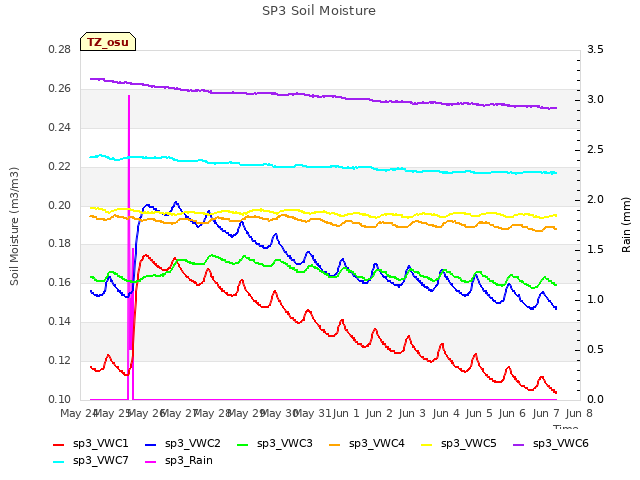Select the sp3_Rain legend entry

pyautogui.click(x=179, y=460)
